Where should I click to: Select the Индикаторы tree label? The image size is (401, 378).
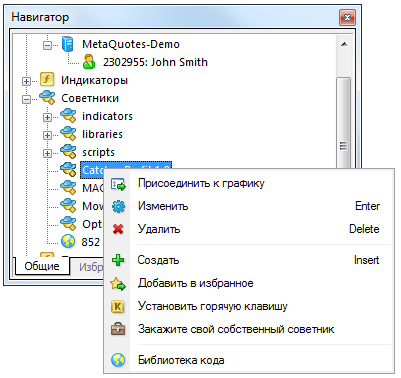94,80
